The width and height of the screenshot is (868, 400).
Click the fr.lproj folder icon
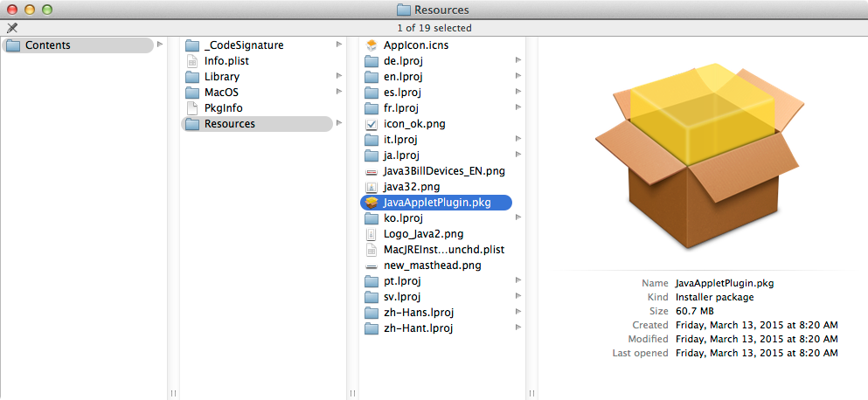coord(372,108)
